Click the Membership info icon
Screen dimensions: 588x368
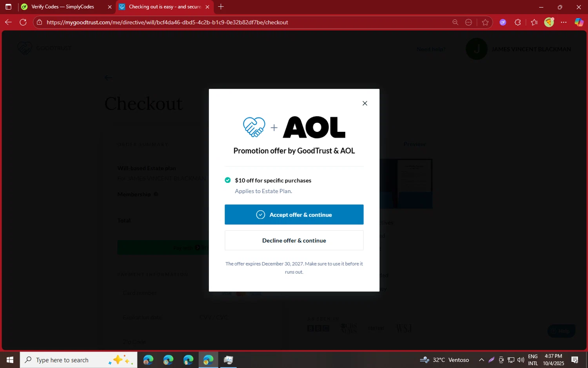click(x=156, y=194)
